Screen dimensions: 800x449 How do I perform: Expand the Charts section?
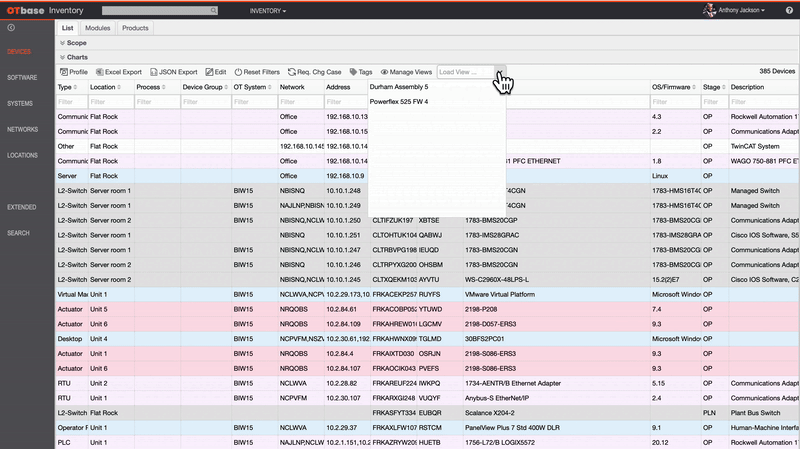73,57
